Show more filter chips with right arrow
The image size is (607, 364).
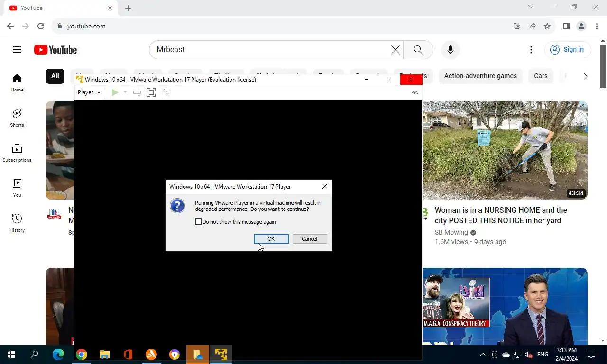click(x=585, y=76)
